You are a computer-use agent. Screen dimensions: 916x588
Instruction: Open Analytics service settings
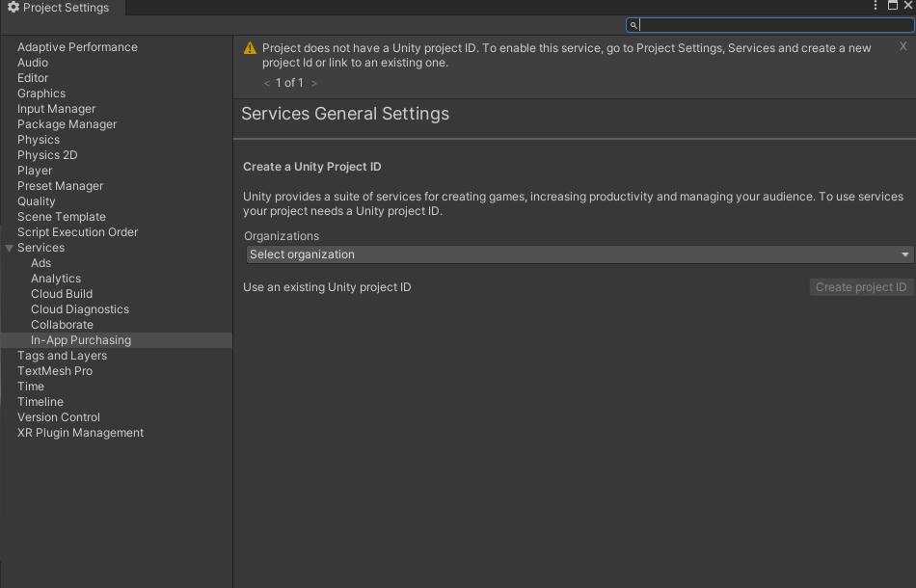pos(56,280)
